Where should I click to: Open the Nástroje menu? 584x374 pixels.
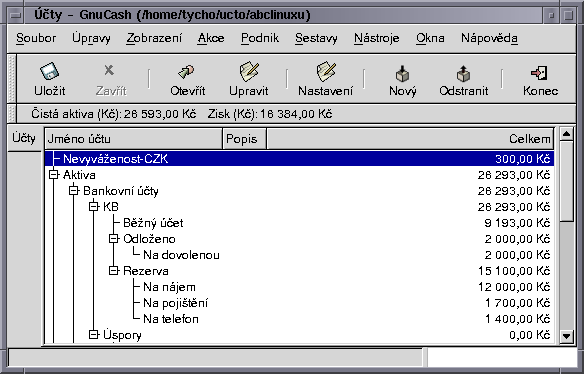pos(377,38)
